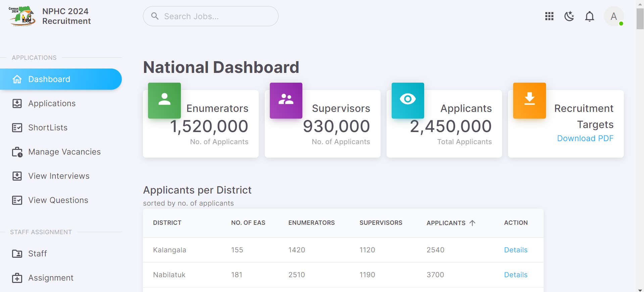This screenshot has height=292, width=644.
Task: Click Nabilatuk enumerators value 2510
Action: pyautogui.click(x=297, y=275)
